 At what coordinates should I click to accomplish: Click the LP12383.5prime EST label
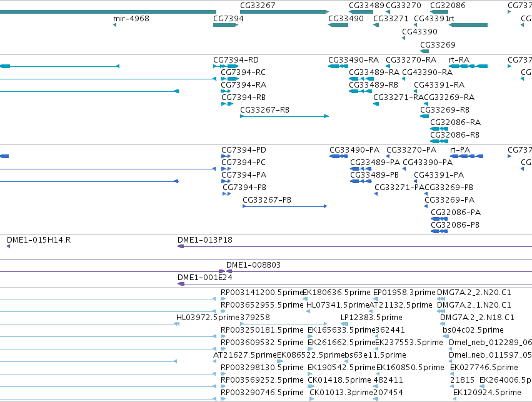click(x=371, y=318)
